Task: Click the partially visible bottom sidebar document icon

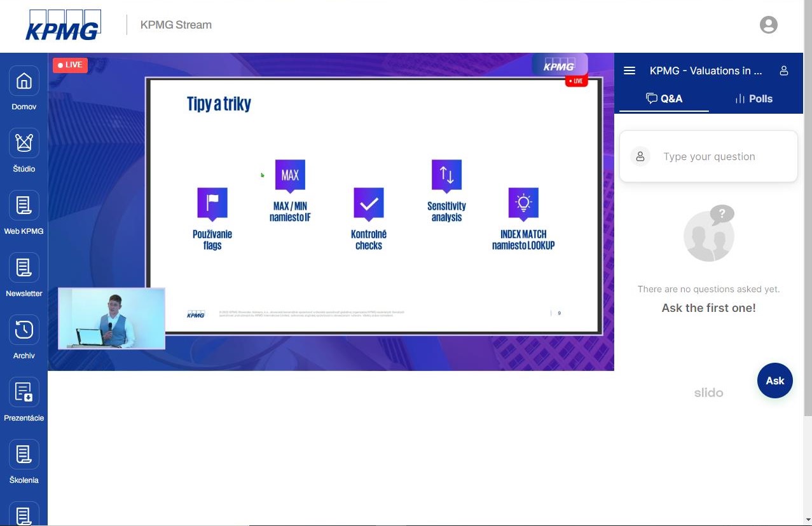Action: click(x=24, y=514)
